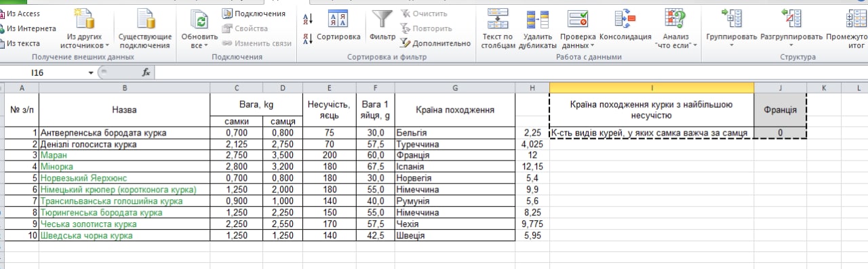
Task: Import data via 'Из текста'
Action: coord(20,43)
